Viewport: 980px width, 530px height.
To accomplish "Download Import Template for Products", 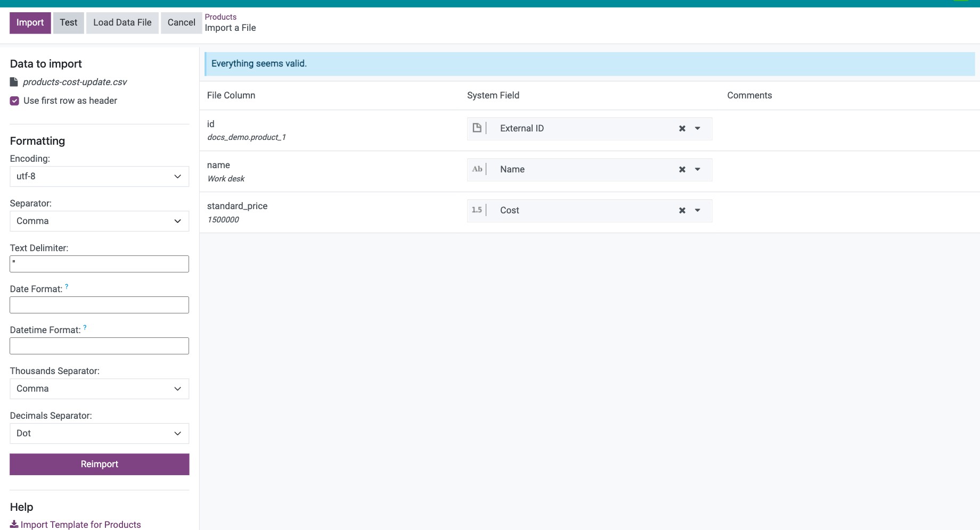I will click(76, 525).
